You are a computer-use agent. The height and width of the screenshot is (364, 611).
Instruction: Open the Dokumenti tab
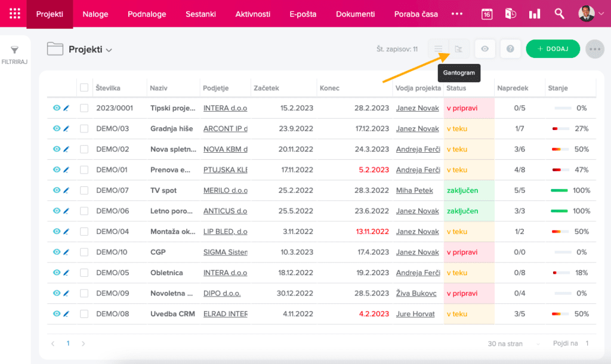pos(355,14)
